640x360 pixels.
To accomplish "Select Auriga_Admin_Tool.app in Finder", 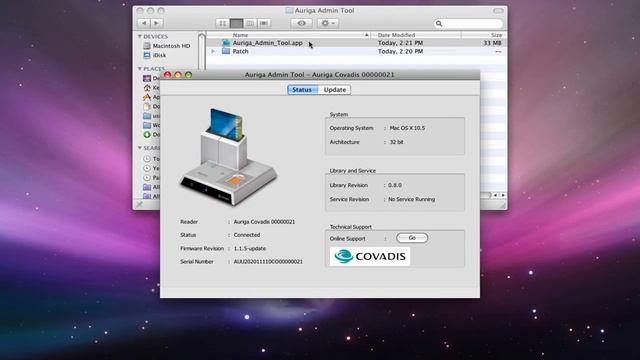I will pyautogui.click(x=355, y=43).
